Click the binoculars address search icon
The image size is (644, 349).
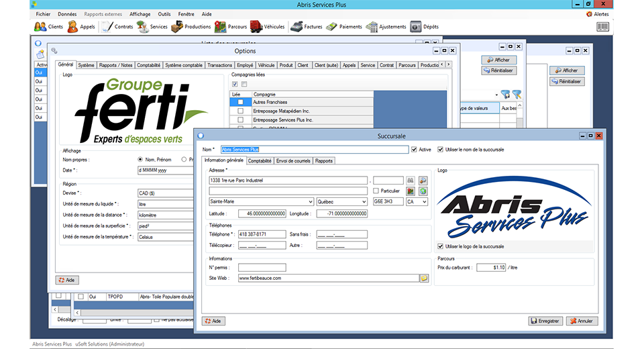pos(411,181)
